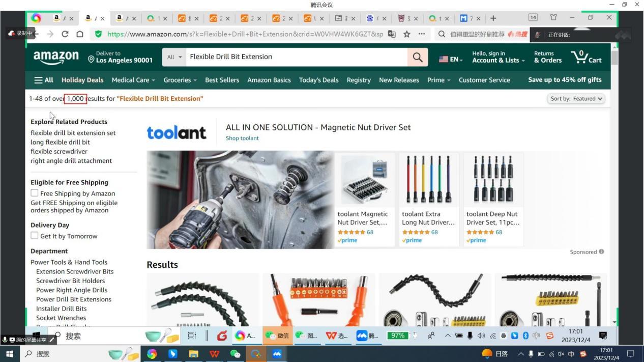
Task: Open Customer Service in nav bar
Action: point(484,80)
